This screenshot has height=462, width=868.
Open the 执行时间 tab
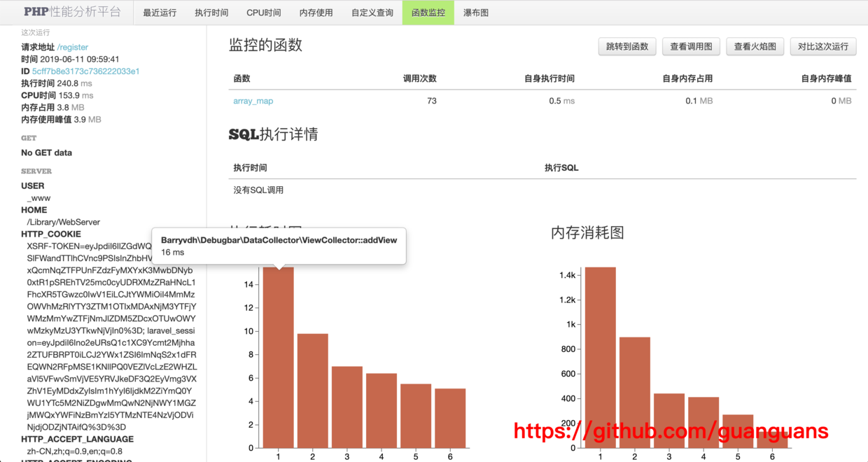coord(211,12)
